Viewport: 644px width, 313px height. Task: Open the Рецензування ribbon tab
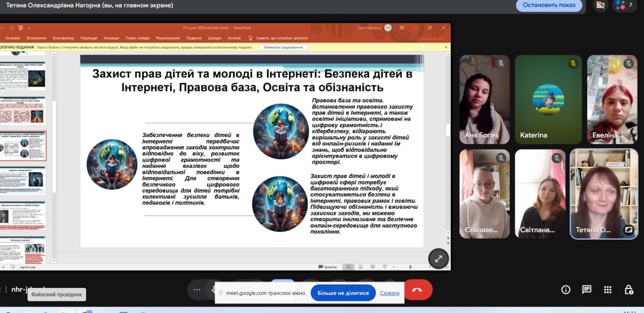(x=168, y=38)
